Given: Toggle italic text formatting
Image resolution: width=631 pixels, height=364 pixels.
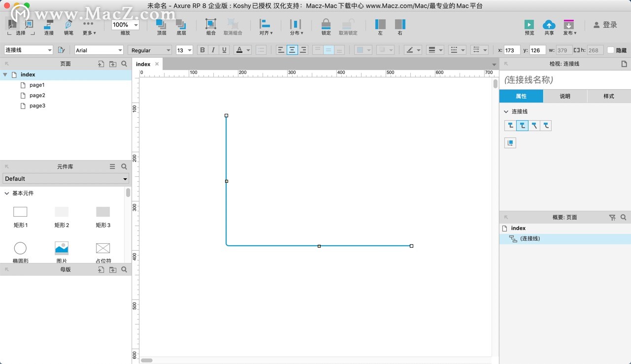Looking at the screenshot, I should pyautogui.click(x=213, y=50).
